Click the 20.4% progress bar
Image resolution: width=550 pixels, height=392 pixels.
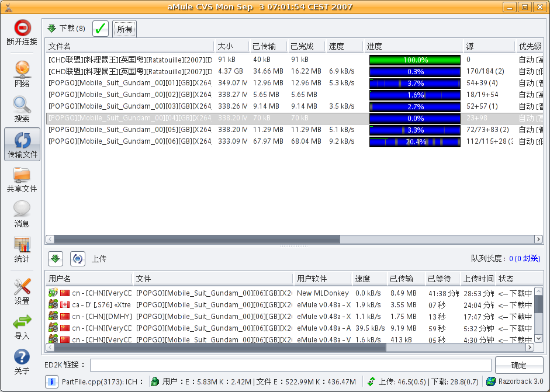[415, 141]
